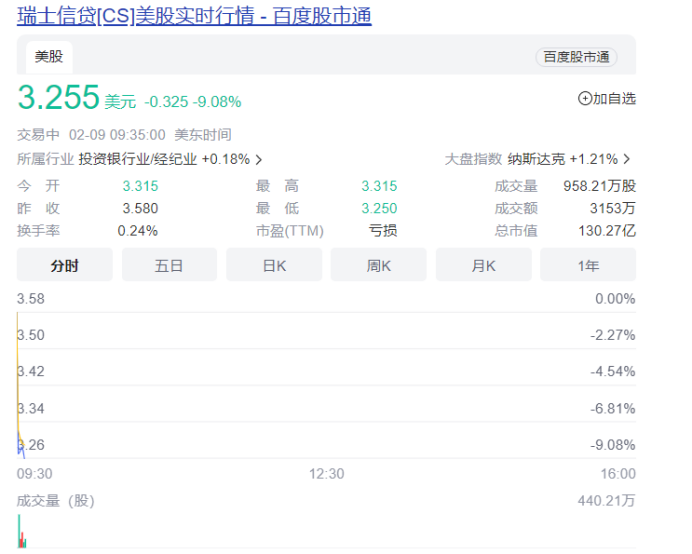The height and width of the screenshot is (554, 692).
Task: Click the 最低 value 3.250
Action: (379, 208)
